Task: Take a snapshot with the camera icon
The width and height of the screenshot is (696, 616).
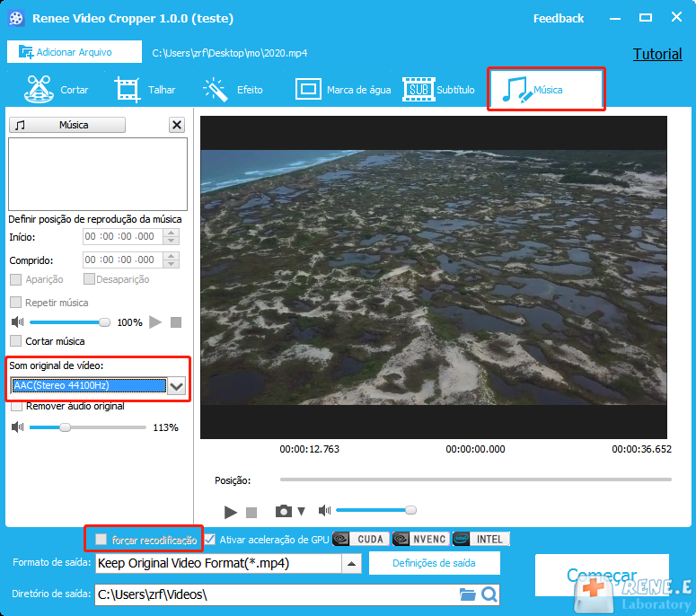Action: [284, 511]
